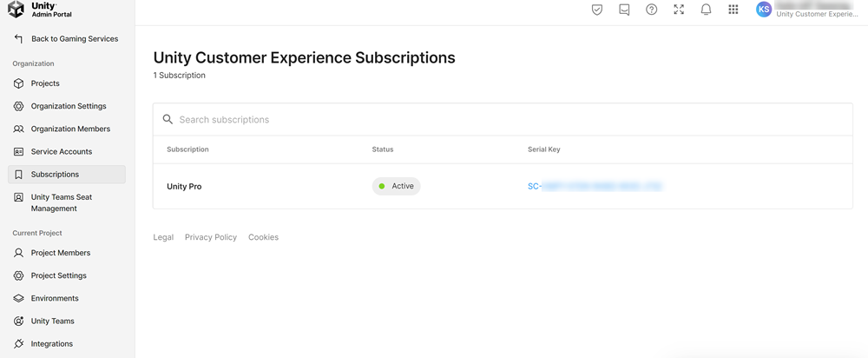Click the Status column header
868x358 pixels.
coord(383,149)
